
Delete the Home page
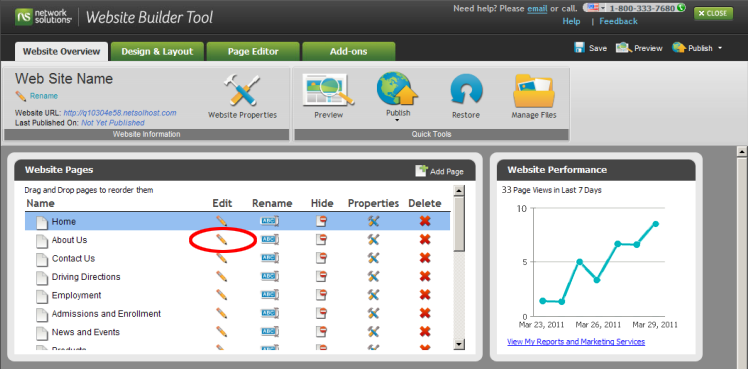click(425, 221)
